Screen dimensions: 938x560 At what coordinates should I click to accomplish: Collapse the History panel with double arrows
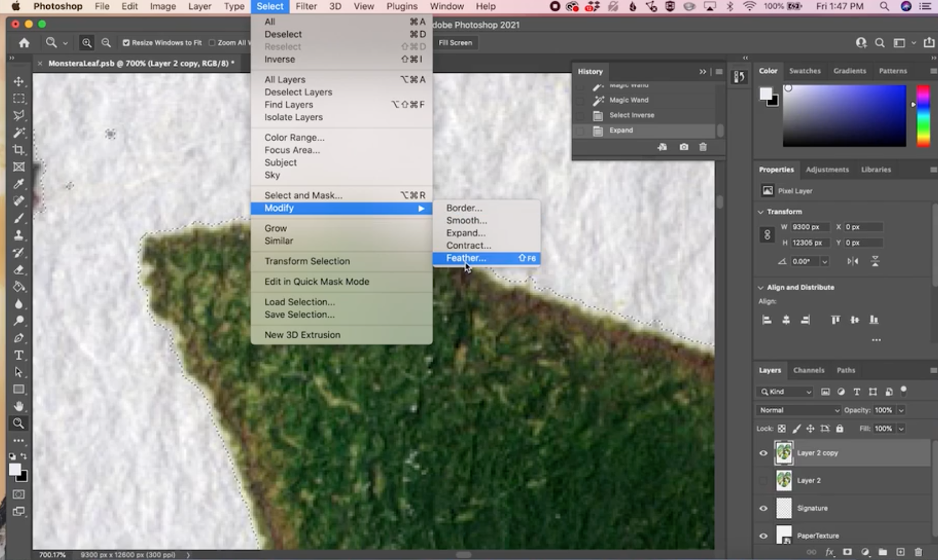click(x=702, y=71)
